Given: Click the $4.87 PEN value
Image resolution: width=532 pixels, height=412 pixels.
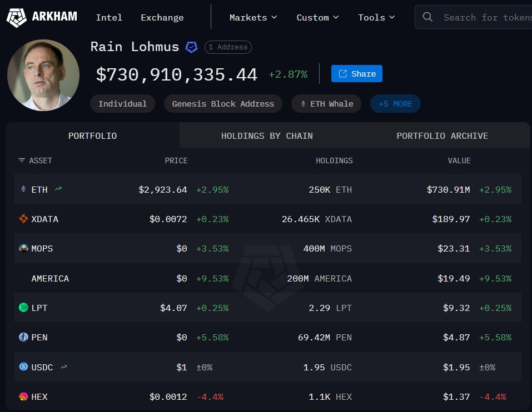Looking at the screenshot, I should (457, 337).
